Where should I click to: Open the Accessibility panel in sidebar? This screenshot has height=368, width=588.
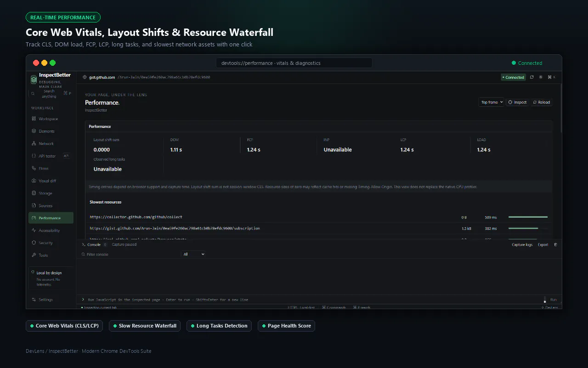[x=51, y=230]
